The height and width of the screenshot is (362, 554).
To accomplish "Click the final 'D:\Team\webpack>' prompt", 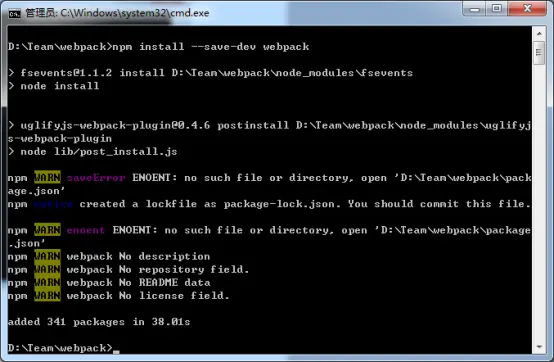I will (60, 348).
